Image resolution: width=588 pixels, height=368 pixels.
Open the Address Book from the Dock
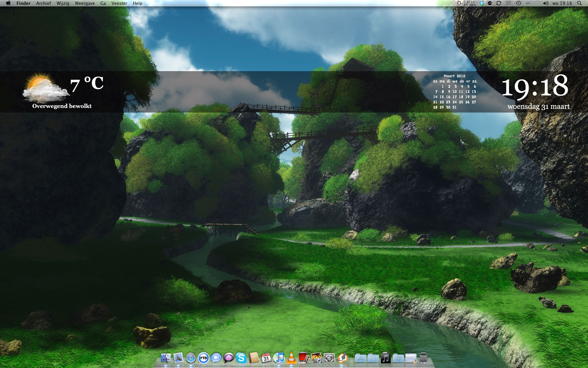[254, 358]
